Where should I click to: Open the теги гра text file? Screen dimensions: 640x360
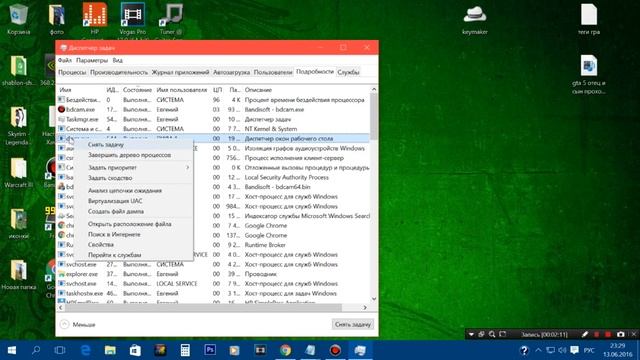click(x=589, y=18)
